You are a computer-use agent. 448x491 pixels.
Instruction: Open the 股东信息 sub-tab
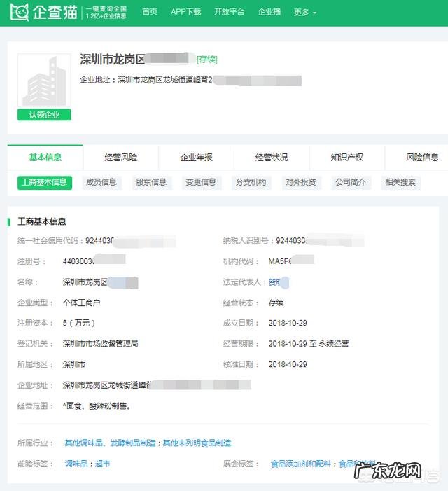[x=151, y=183]
